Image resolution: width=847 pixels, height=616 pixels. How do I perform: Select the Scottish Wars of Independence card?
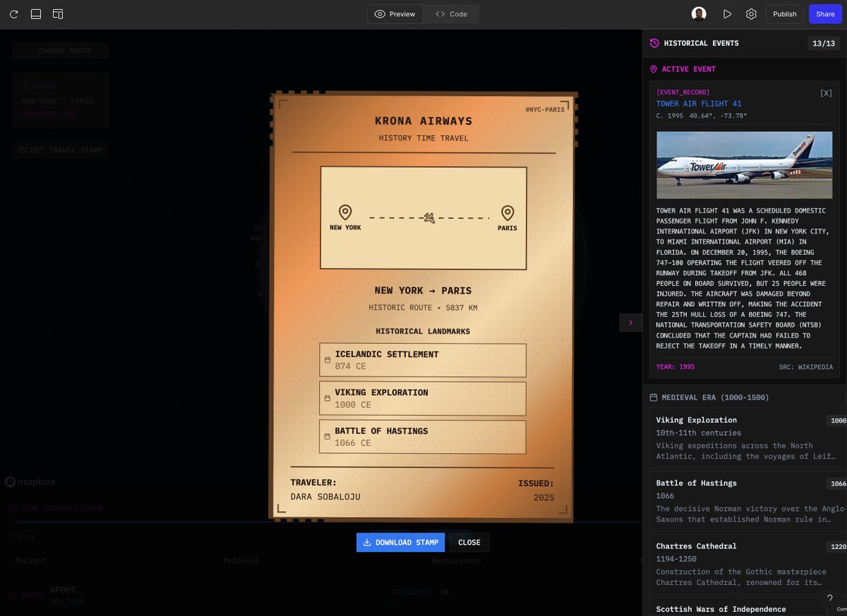click(x=747, y=607)
